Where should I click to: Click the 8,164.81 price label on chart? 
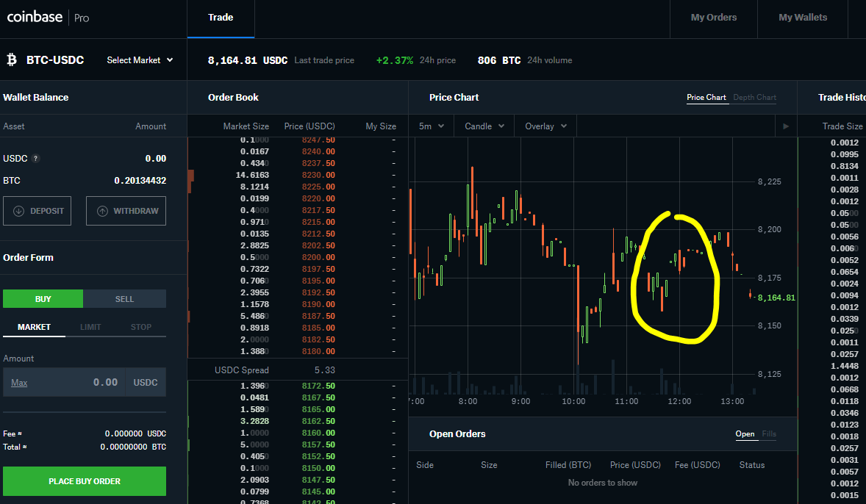pyautogui.click(x=776, y=298)
